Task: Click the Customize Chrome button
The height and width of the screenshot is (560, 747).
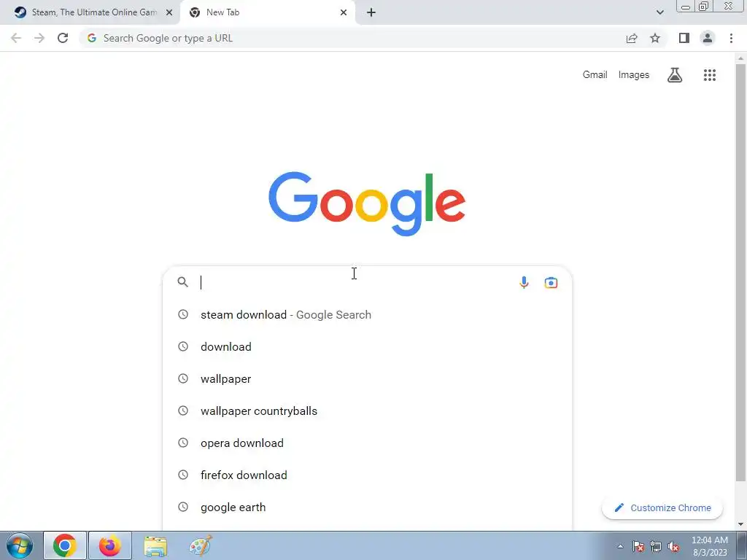Action: point(662,507)
